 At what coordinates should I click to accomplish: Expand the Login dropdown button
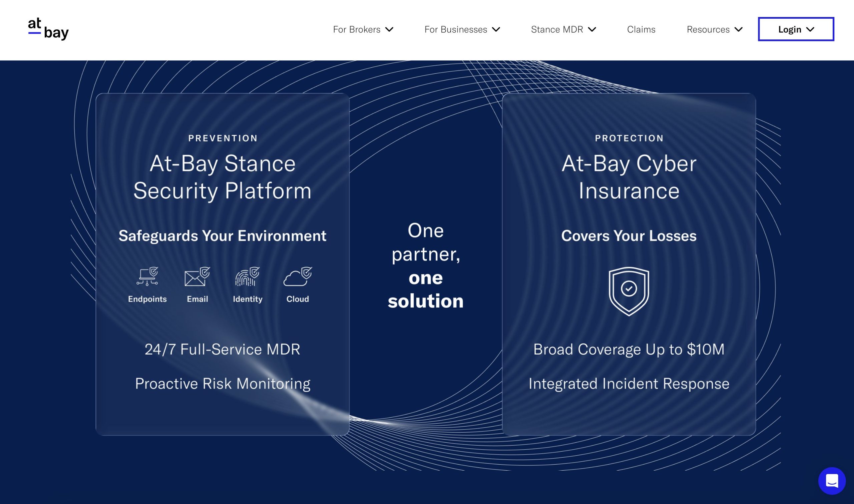796,29
